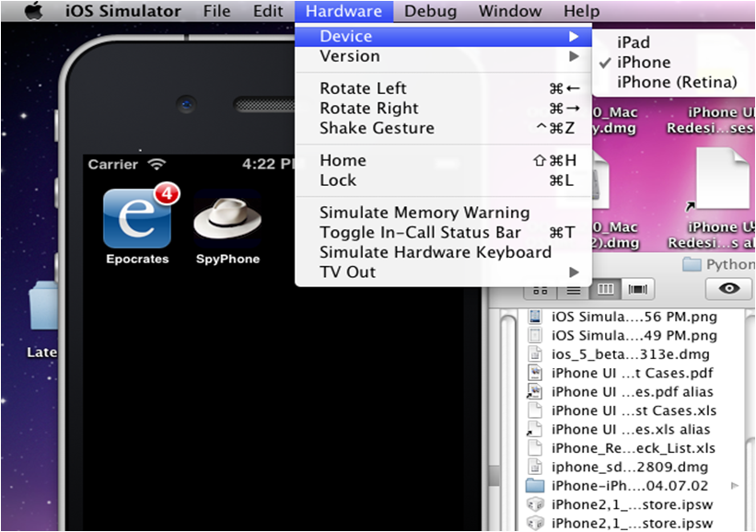Choose Rotate Left
The image size is (756, 532).
443,88
